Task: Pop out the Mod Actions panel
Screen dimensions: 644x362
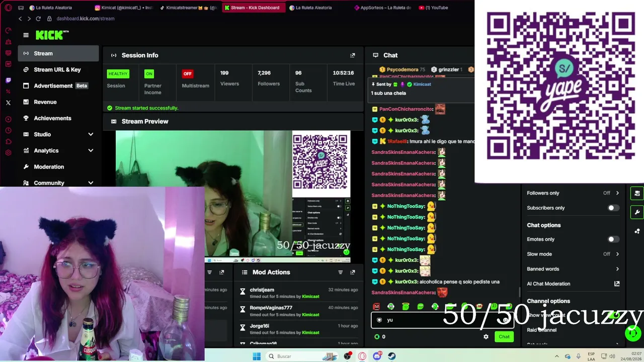Action: 353,272
